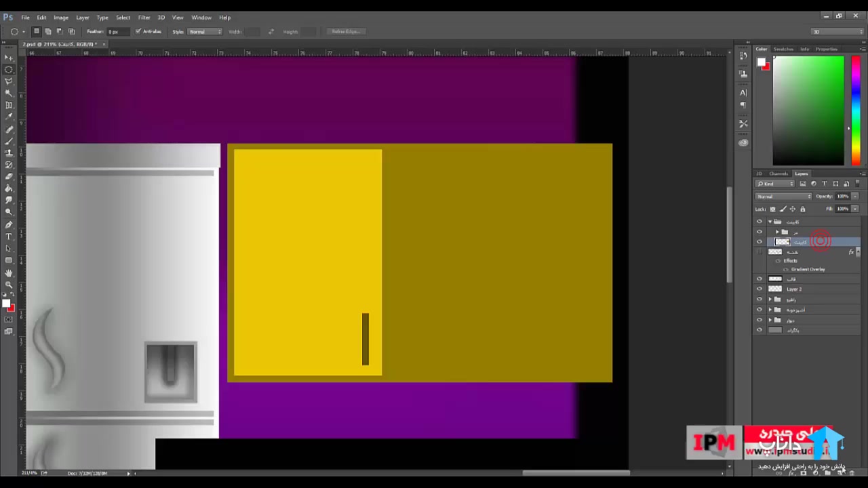Hide the layer directly above Layer 2
This screenshot has width=868, height=488.
[759, 279]
